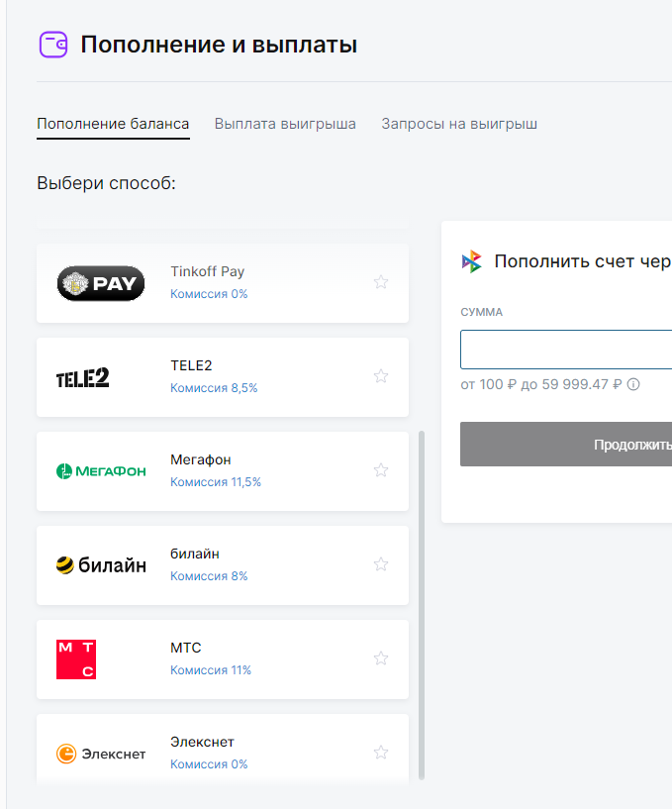Click Комиссия 8% text
This screenshot has height=809, width=672.
209,575
